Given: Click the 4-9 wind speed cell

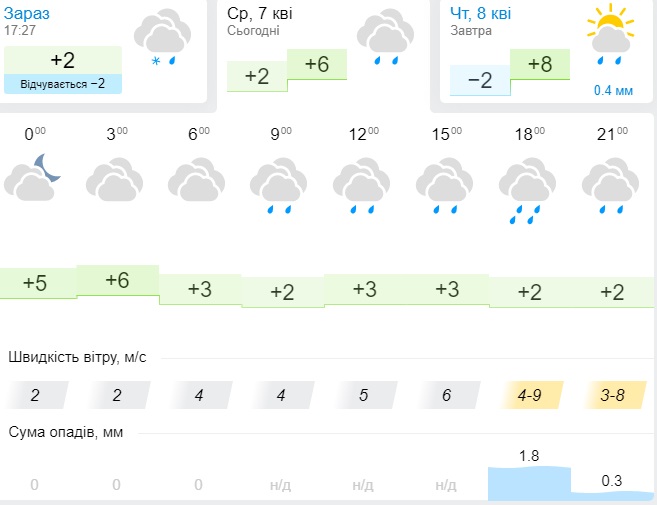Looking at the screenshot, I should 527,395.
